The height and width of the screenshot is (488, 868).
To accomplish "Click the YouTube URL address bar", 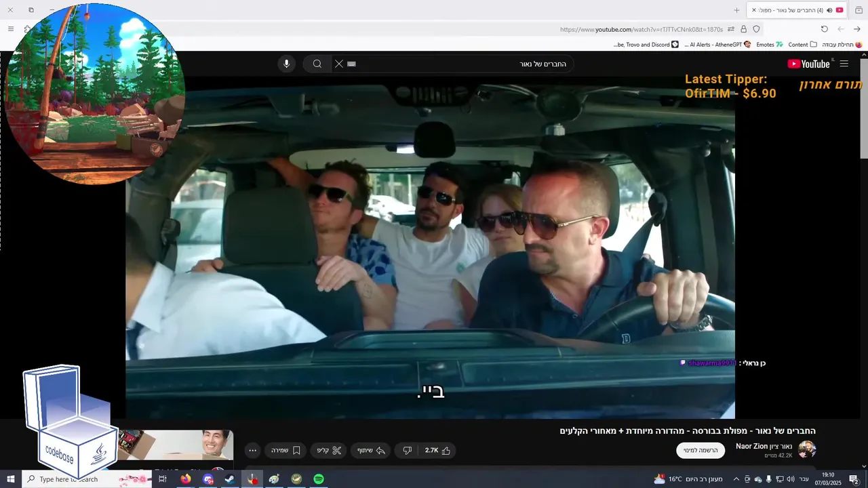I will coord(641,29).
